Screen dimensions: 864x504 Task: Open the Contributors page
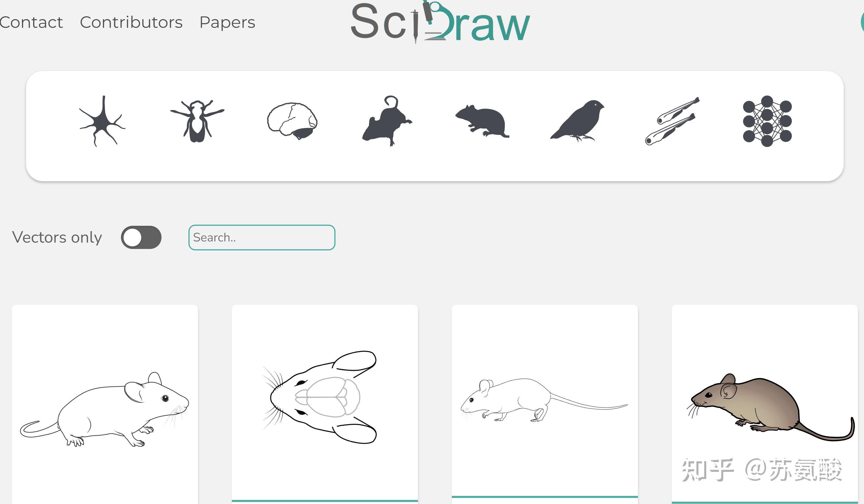tap(131, 22)
